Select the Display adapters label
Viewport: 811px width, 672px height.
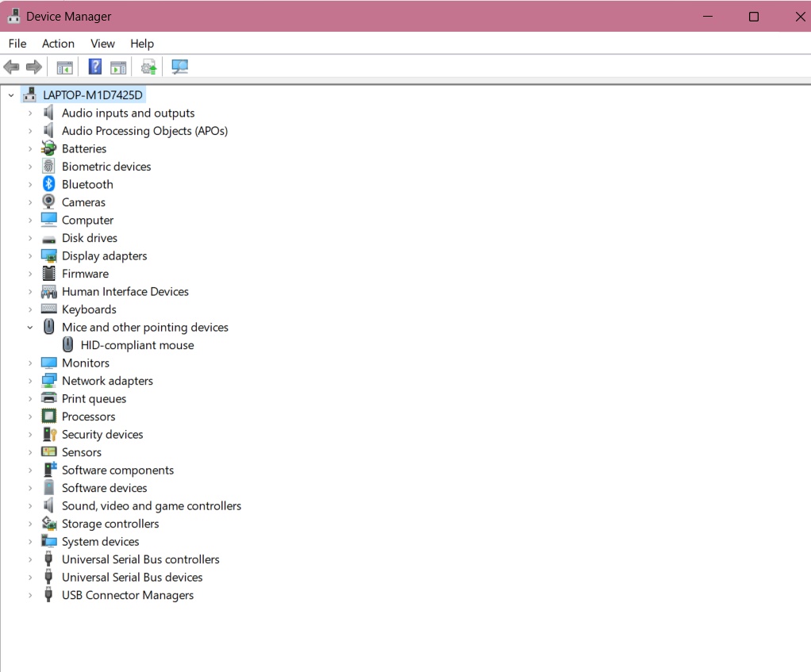(x=105, y=256)
